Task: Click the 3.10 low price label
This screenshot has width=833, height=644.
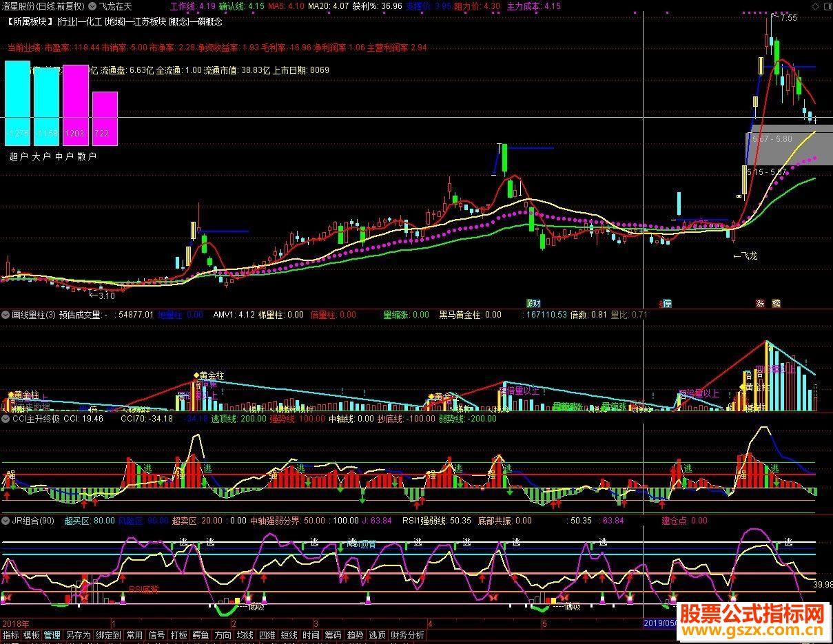Action: tap(106, 295)
